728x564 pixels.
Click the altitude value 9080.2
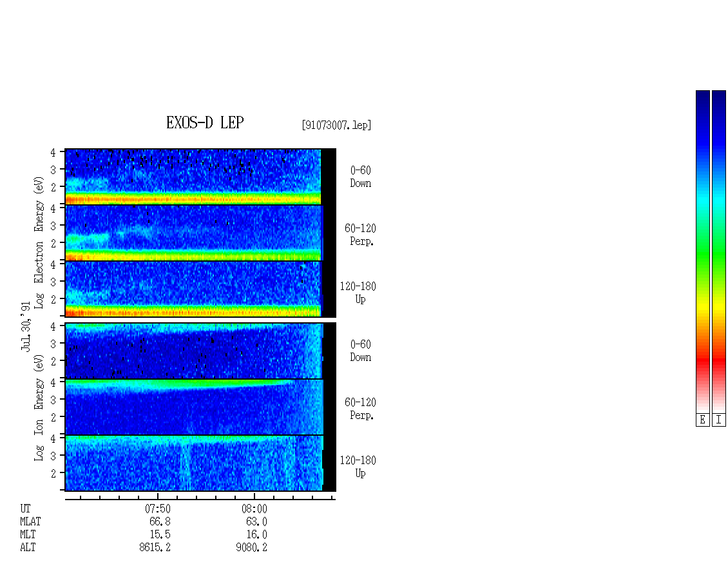point(252,547)
